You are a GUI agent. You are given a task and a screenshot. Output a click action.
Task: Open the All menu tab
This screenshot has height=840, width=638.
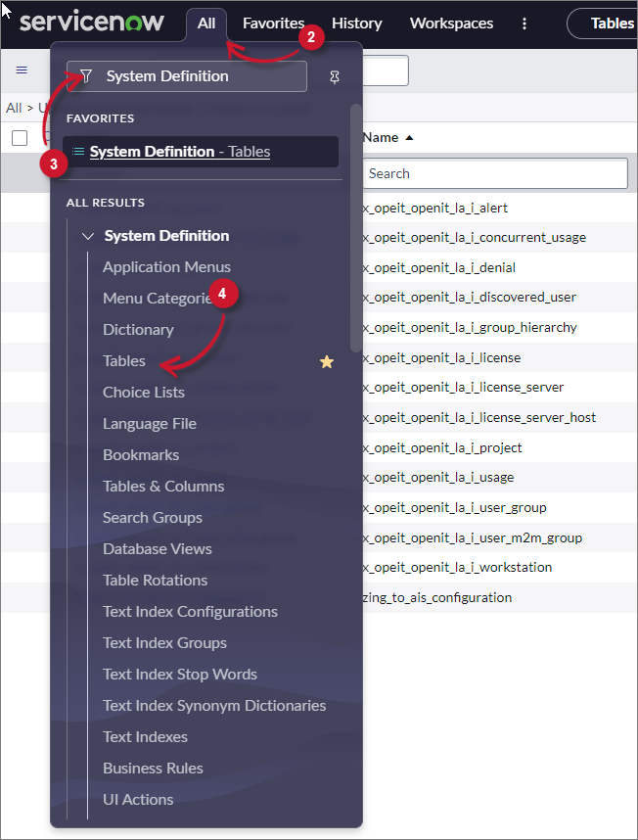(x=206, y=23)
